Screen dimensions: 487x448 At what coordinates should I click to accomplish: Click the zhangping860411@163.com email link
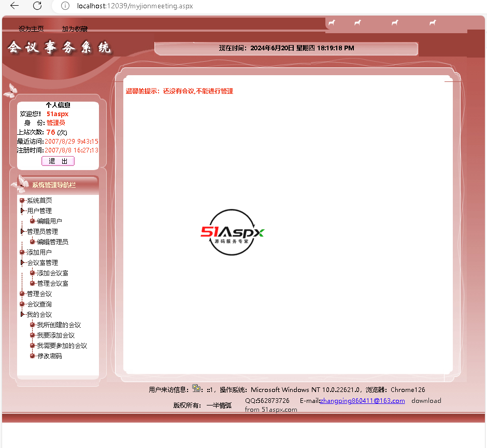click(x=362, y=401)
